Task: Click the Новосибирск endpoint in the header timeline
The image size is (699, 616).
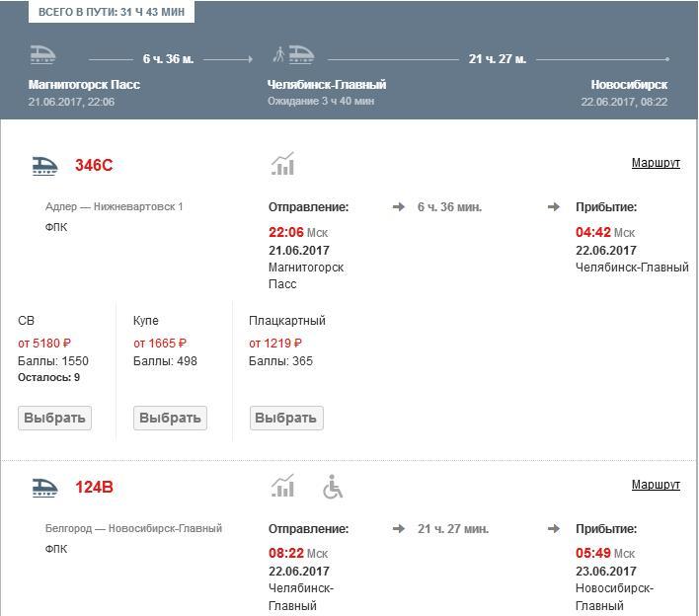Action: coord(629,85)
